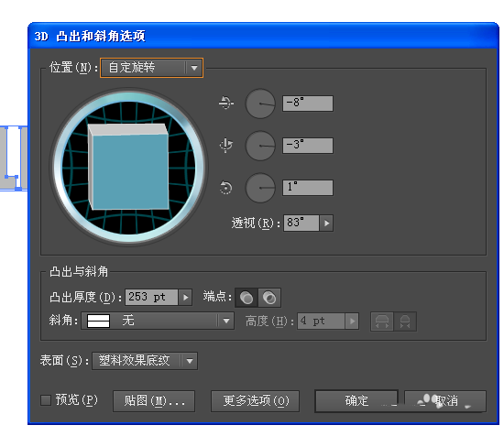Click the bevel extent out icon

[x=382, y=322]
